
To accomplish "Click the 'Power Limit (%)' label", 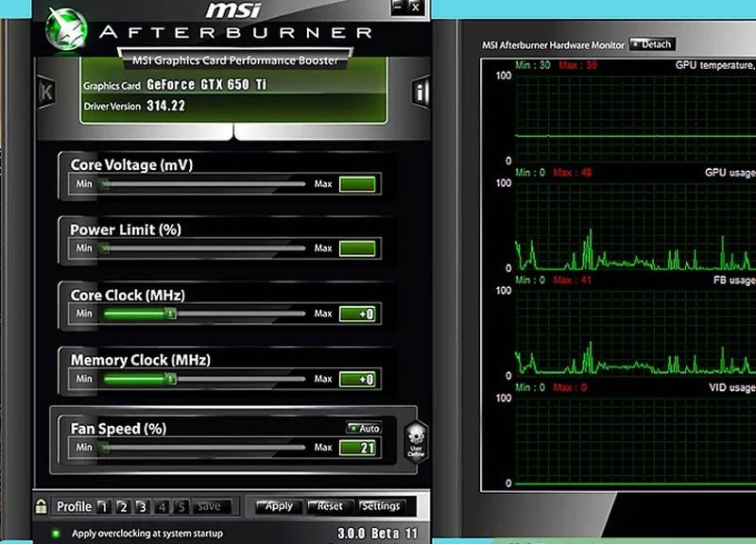I will [126, 229].
